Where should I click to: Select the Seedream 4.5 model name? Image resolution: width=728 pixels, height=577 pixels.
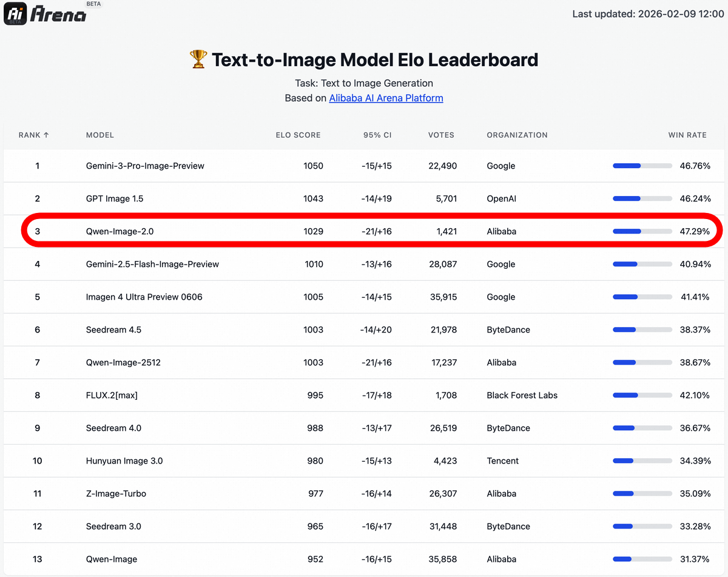(113, 329)
